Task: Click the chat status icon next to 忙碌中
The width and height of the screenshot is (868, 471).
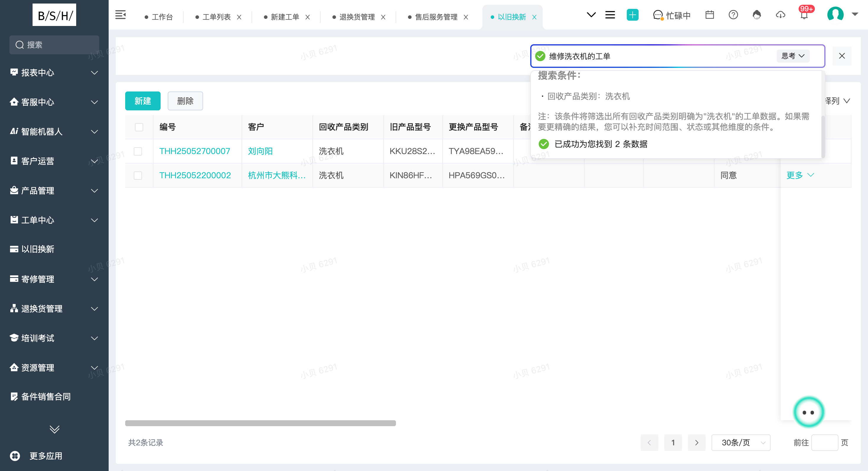Action: pos(658,15)
